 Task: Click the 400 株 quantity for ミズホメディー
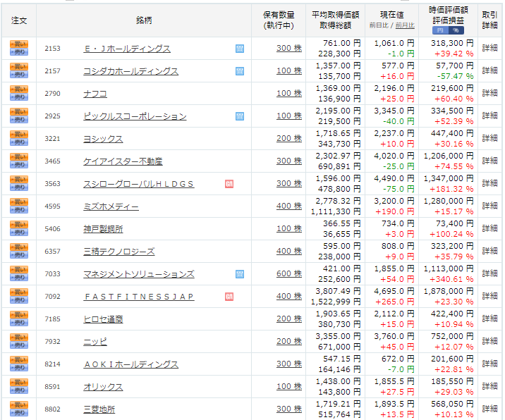[x=289, y=206]
